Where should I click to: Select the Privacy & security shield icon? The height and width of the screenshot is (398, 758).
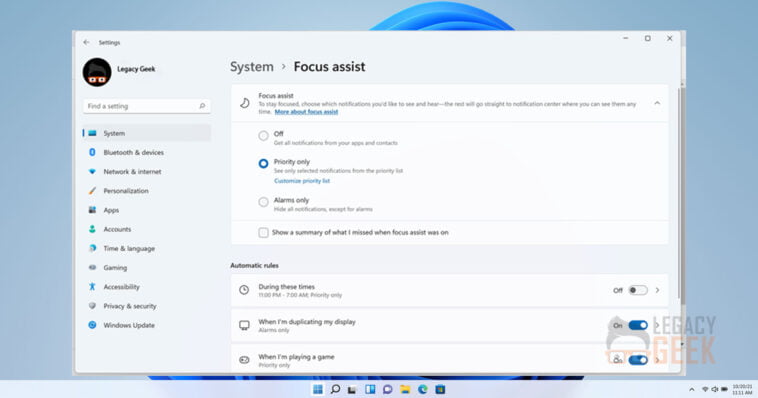92,306
